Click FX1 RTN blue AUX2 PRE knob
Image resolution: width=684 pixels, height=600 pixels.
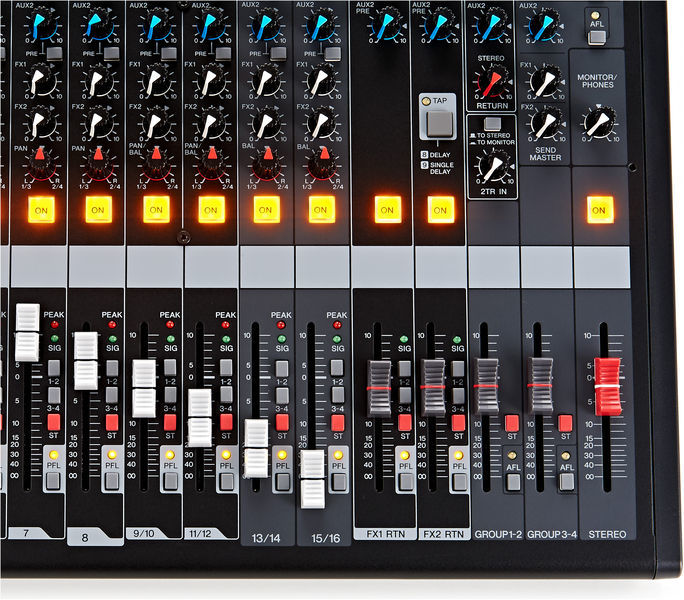386,25
